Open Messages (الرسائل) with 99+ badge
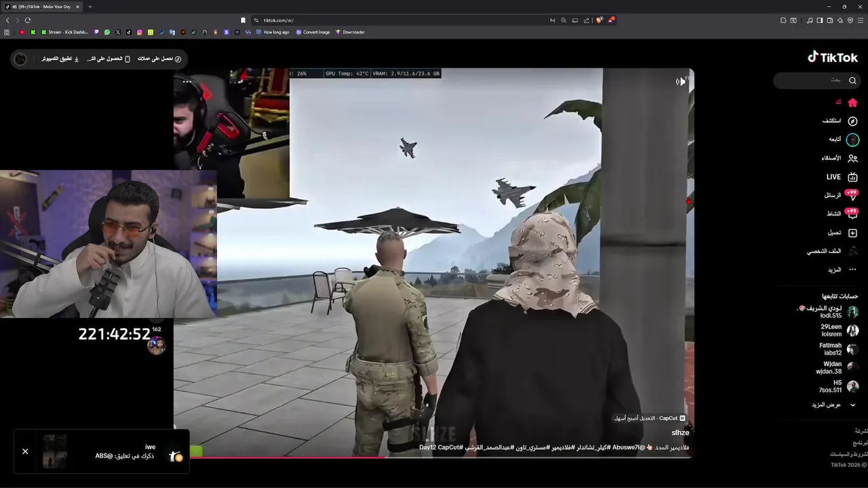The image size is (868, 488). [841, 195]
